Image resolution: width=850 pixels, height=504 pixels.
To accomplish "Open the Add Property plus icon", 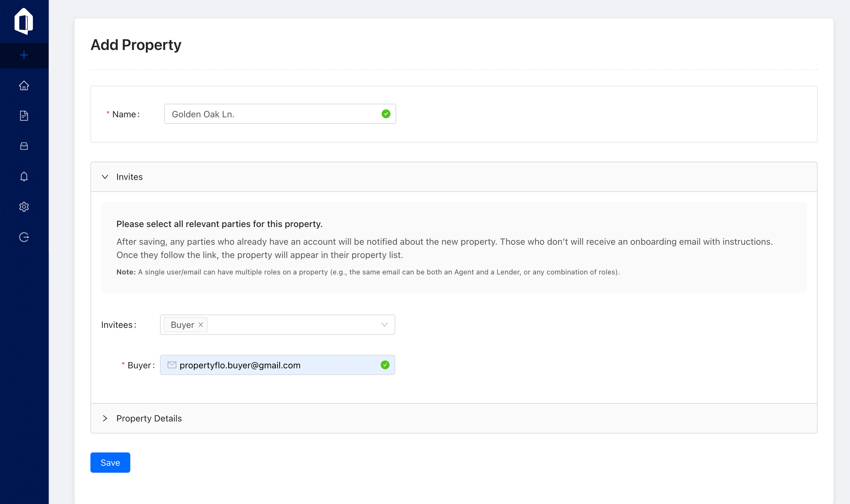I will pyautogui.click(x=24, y=55).
